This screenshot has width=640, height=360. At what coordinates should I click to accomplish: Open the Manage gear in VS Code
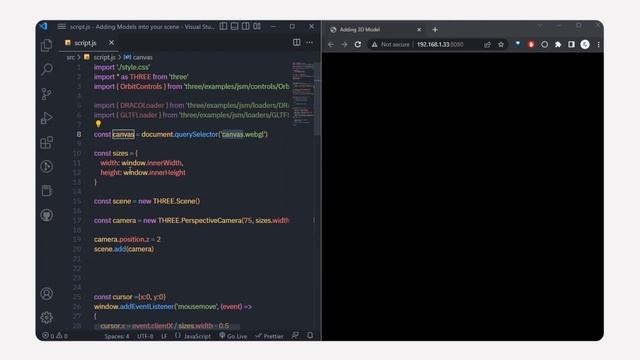47,317
